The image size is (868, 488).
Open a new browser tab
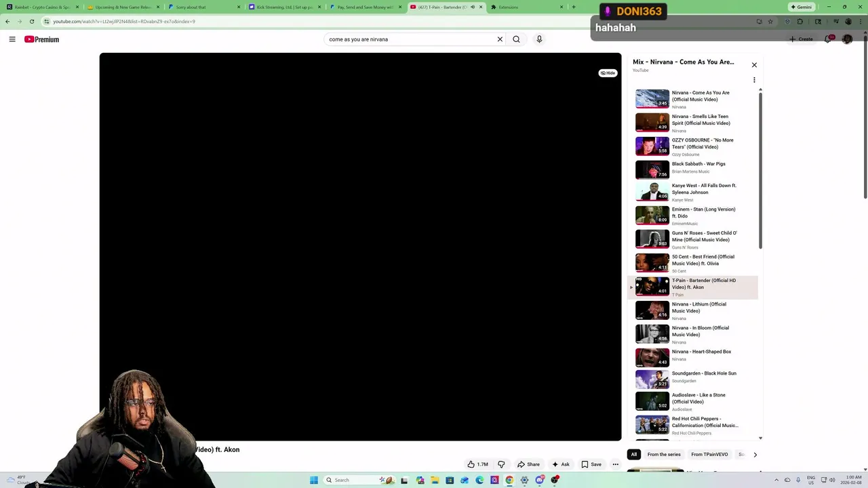pos(574,7)
